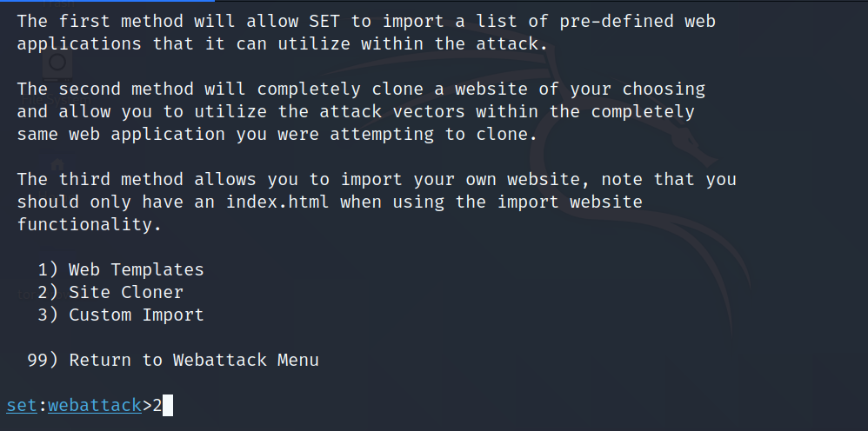The height and width of the screenshot is (431, 868).
Task: Click the word 'functionality.' in the terminal
Action: coord(90,224)
